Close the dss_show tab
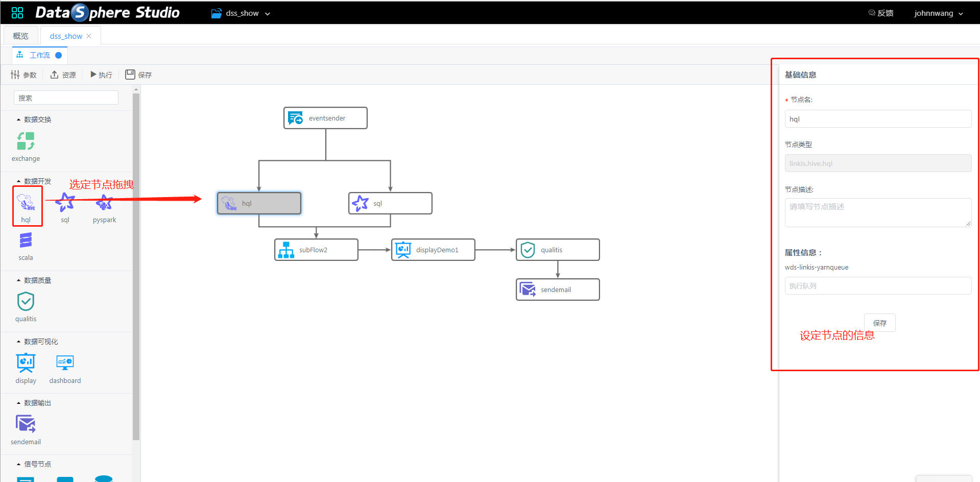 [x=89, y=36]
